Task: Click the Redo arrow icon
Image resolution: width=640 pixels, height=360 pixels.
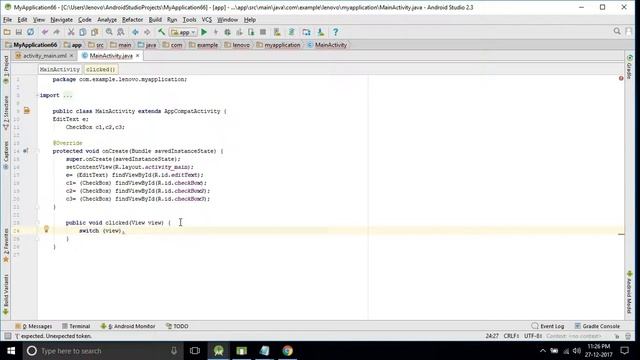Action: [56, 32]
